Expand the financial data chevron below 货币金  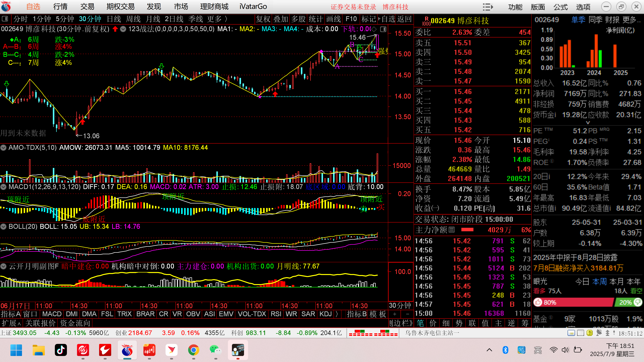588,123
